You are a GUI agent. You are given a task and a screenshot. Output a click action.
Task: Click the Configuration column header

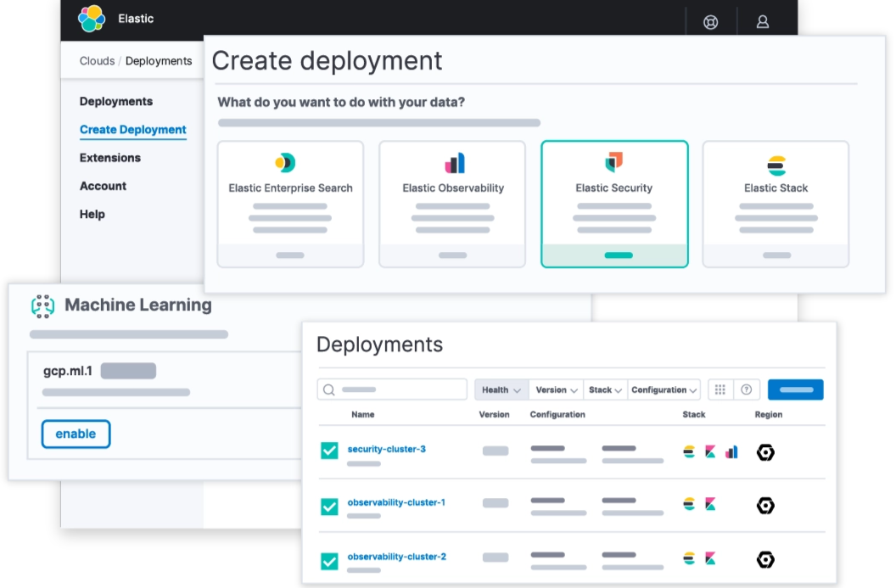557,414
